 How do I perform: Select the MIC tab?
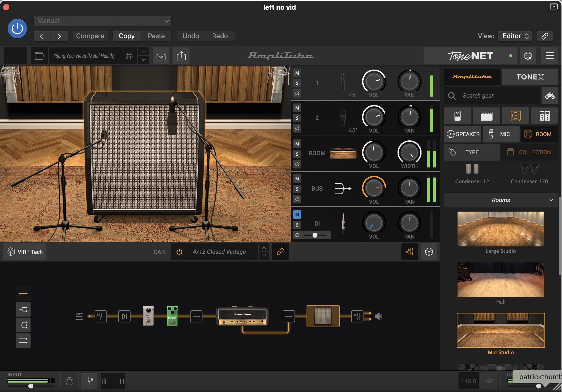(x=501, y=134)
